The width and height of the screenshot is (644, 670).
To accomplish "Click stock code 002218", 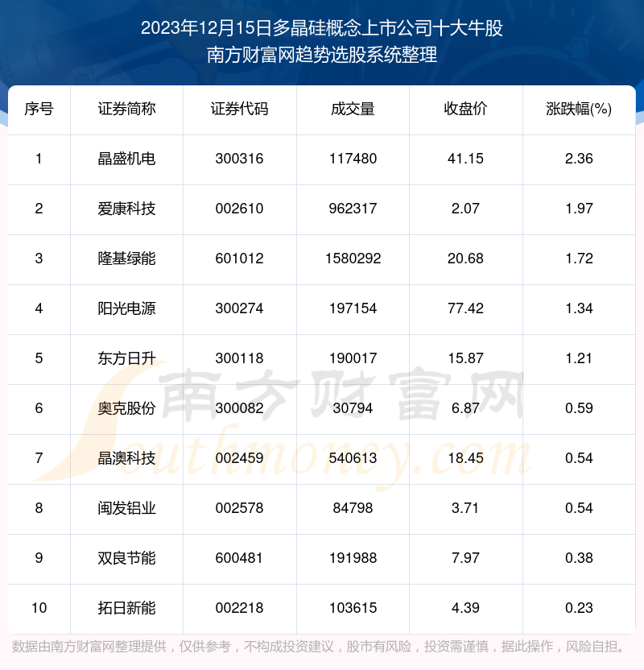I will [240, 608].
